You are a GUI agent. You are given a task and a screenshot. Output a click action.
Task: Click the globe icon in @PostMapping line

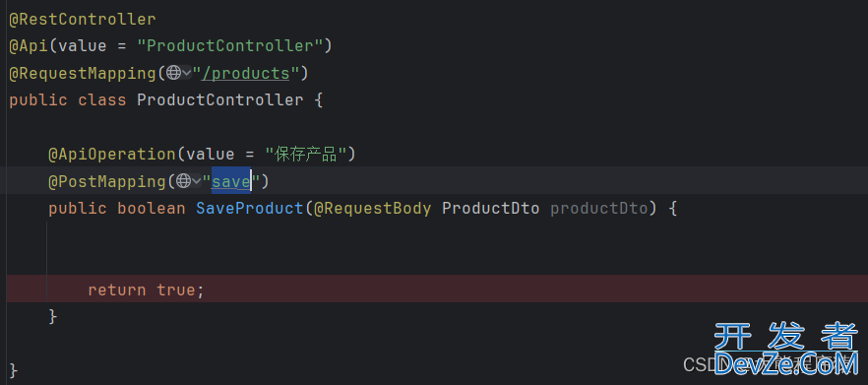[x=184, y=181]
